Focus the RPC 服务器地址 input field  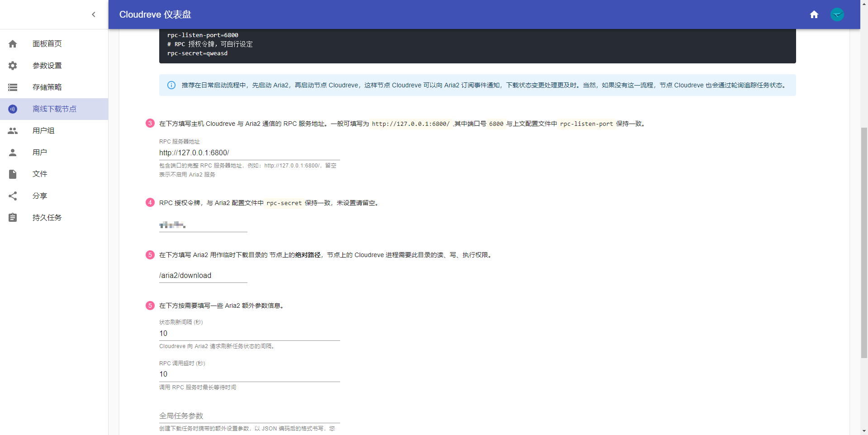(x=249, y=153)
